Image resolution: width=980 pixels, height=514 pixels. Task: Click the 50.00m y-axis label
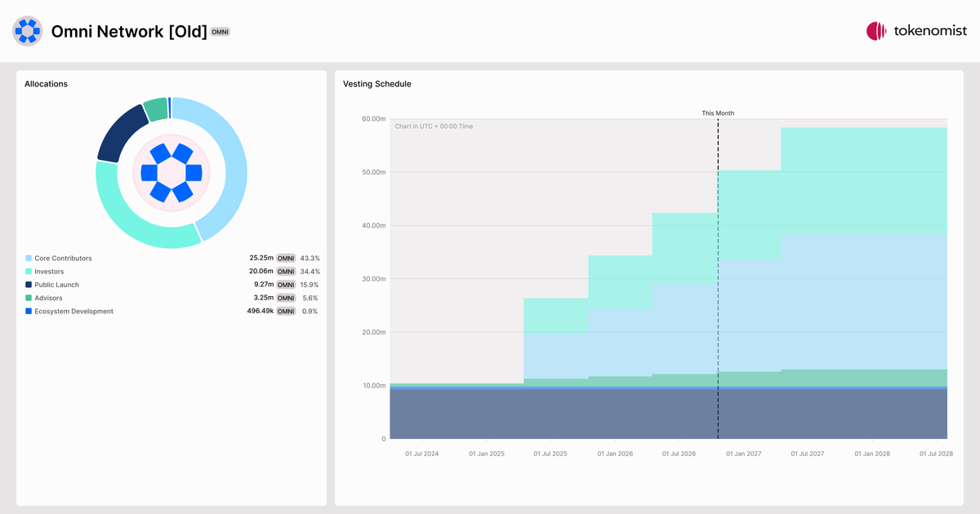(373, 172)
